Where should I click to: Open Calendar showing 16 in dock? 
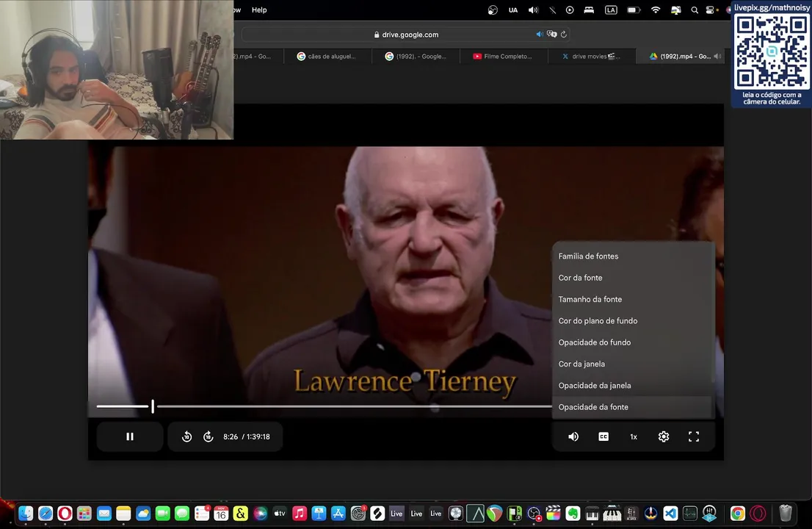221,514
